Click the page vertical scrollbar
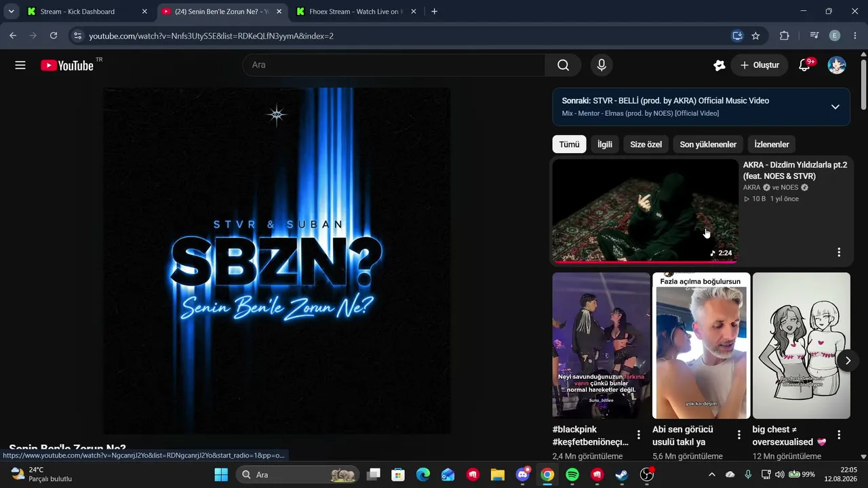 pos(863,85)
